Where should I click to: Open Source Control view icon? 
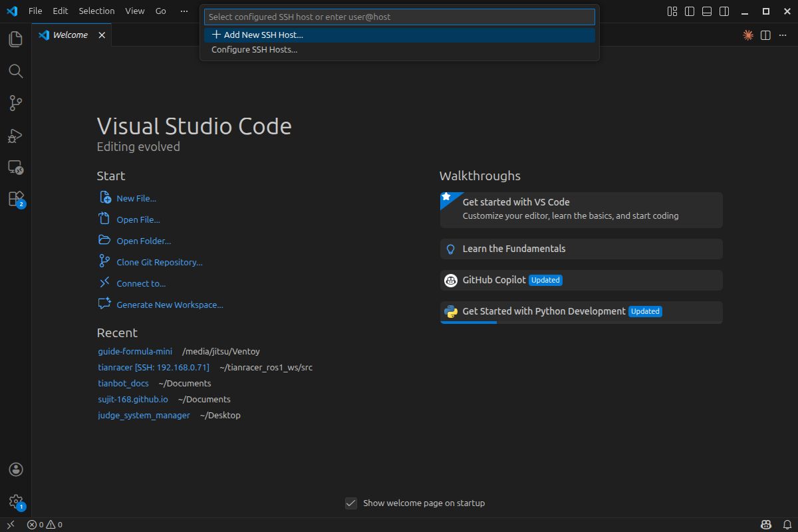tap(16, 103)
